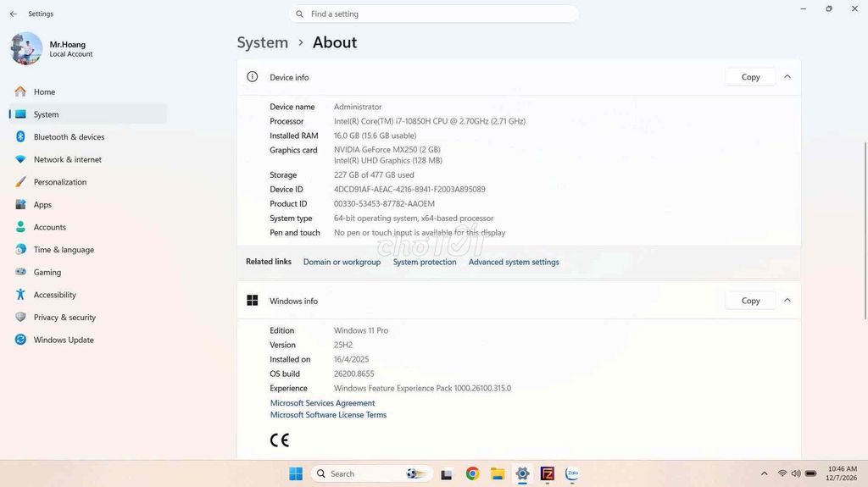Click the OS build value 26200.8655
868x487 pixels.
pyautogui.click(x=353, y=374)
